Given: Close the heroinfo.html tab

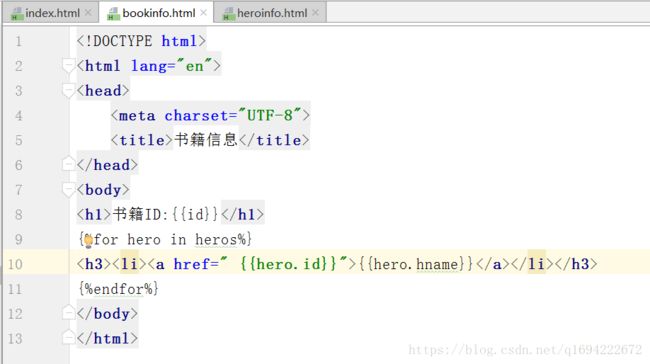Looking at the screenshot, I should pos(315,13).
